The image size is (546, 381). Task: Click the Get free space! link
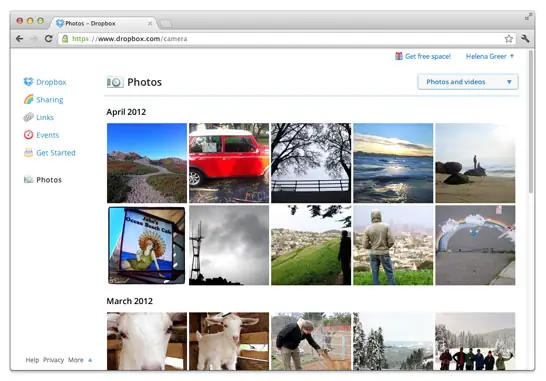[x=428, y=56]
